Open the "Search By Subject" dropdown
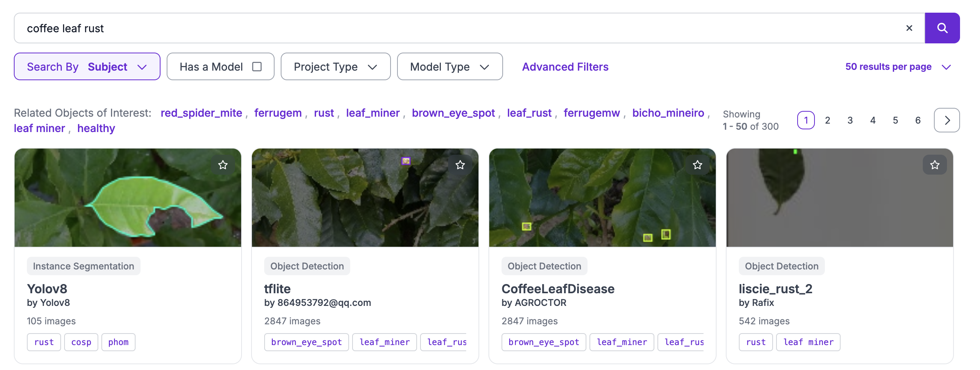The image size is (980, 370). (86, 66)
